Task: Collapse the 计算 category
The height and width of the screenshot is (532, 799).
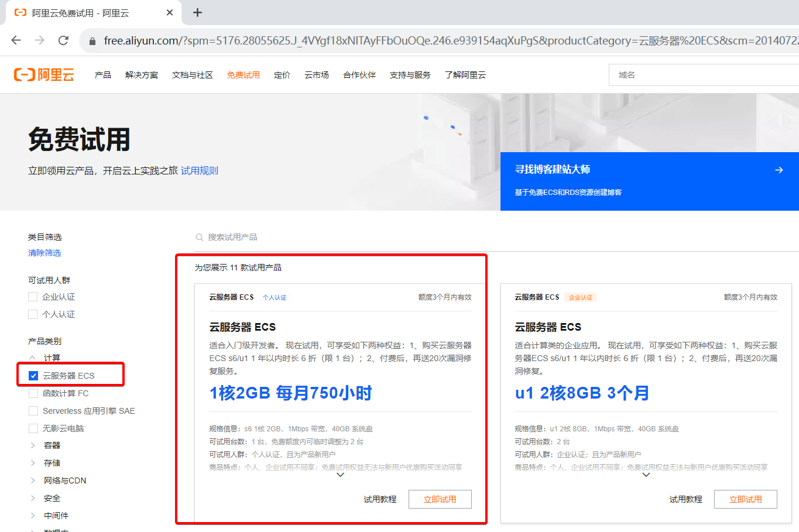Action: tap(33, 358)
